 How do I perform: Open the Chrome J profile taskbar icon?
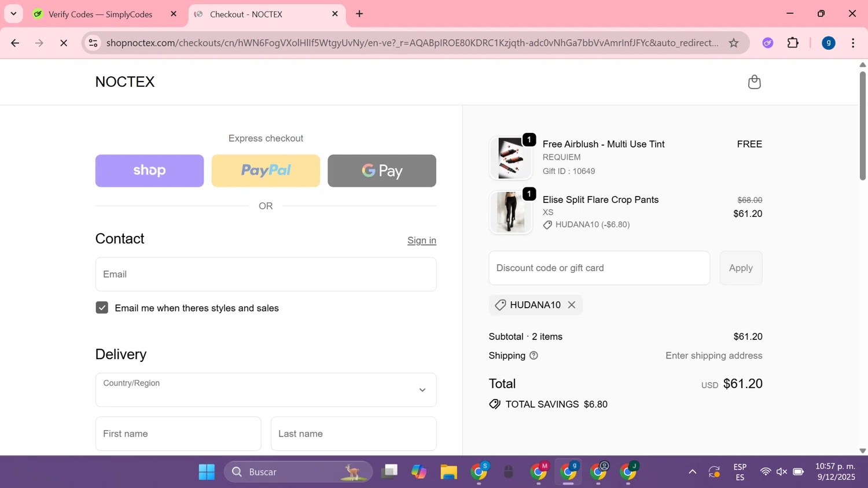628,472
